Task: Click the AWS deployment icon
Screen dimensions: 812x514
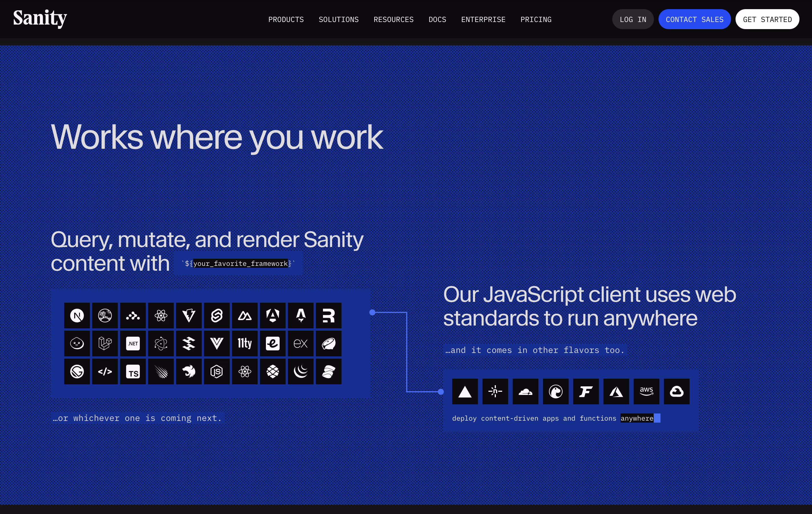Action: click(646, 391)
